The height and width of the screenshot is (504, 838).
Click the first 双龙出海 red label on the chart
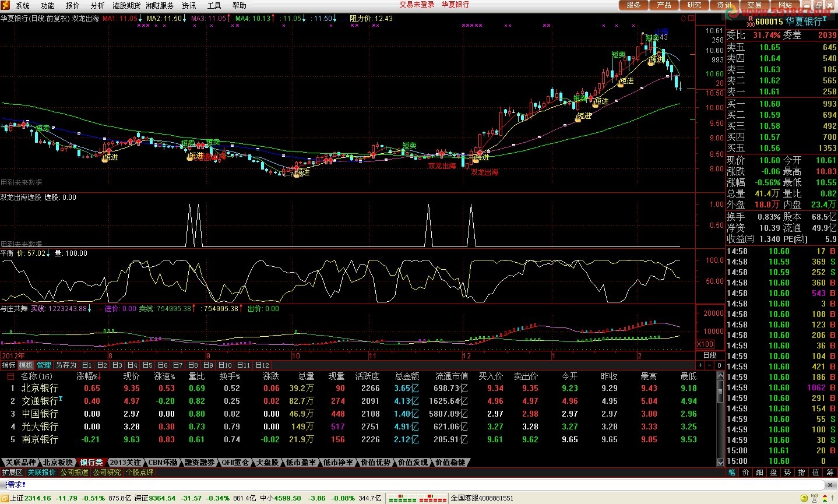tap(442, 166)
